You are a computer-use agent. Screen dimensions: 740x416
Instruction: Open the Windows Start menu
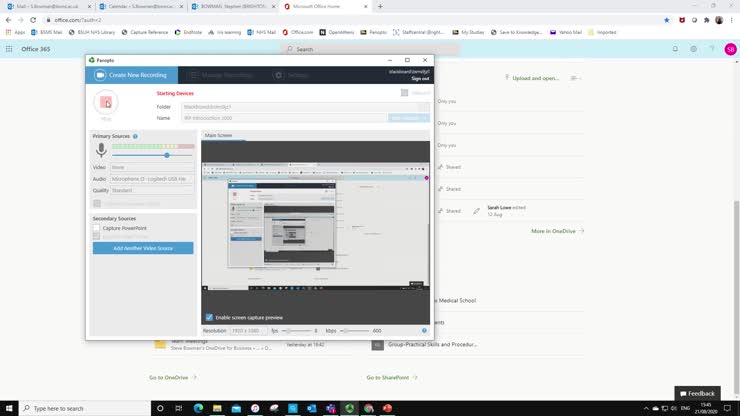[11, 408]
